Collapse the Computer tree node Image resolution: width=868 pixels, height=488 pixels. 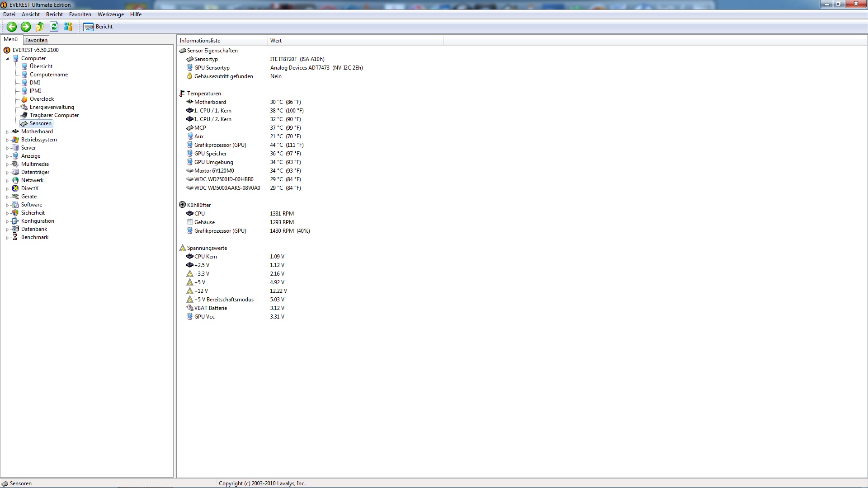pos(7,59)
